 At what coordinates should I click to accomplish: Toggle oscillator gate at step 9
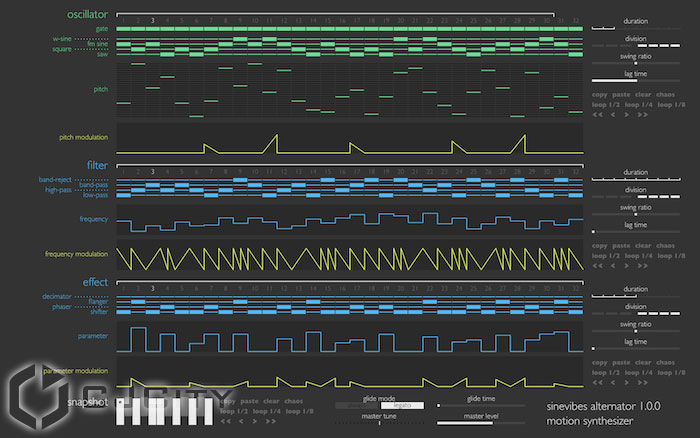coord(240,29)
